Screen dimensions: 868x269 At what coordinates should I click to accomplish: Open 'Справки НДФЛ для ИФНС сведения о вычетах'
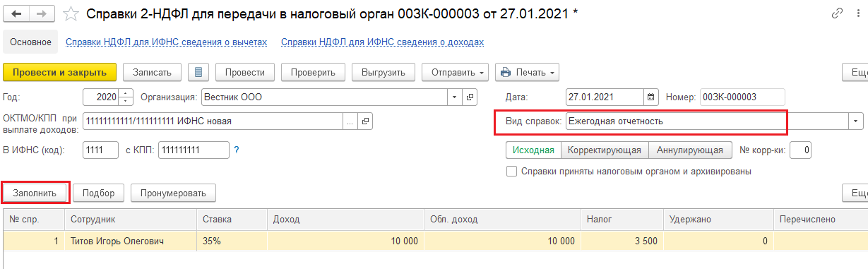(167, 42)
